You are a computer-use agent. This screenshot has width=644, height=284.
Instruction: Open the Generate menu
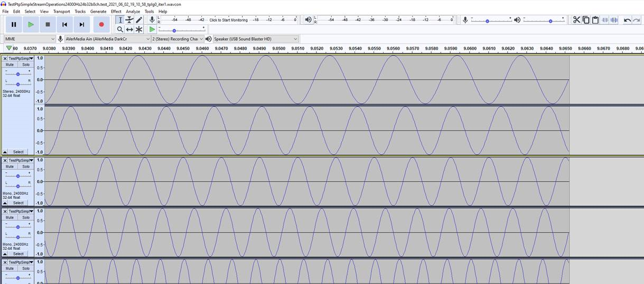[x=98, y=11]
